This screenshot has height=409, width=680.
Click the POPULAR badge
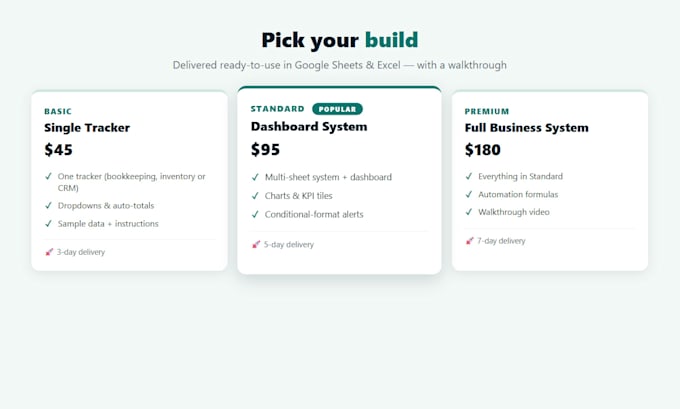[x=337, y=109]
